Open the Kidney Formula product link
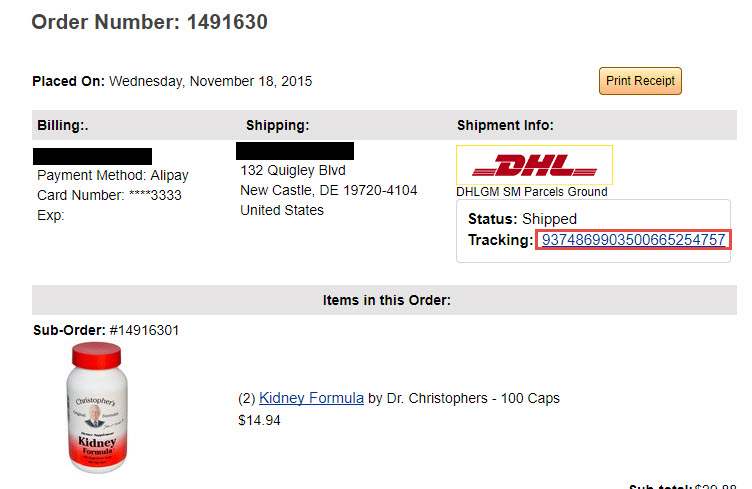752x489 pixels. (x=311, y=398)
